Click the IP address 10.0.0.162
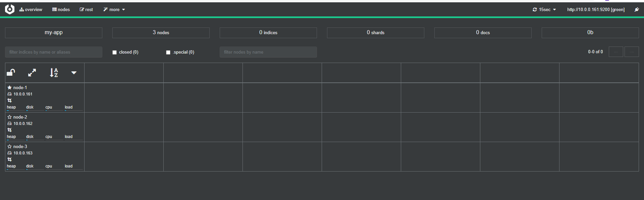This screenshot has width=644, height=200. (x=23, y=124)
